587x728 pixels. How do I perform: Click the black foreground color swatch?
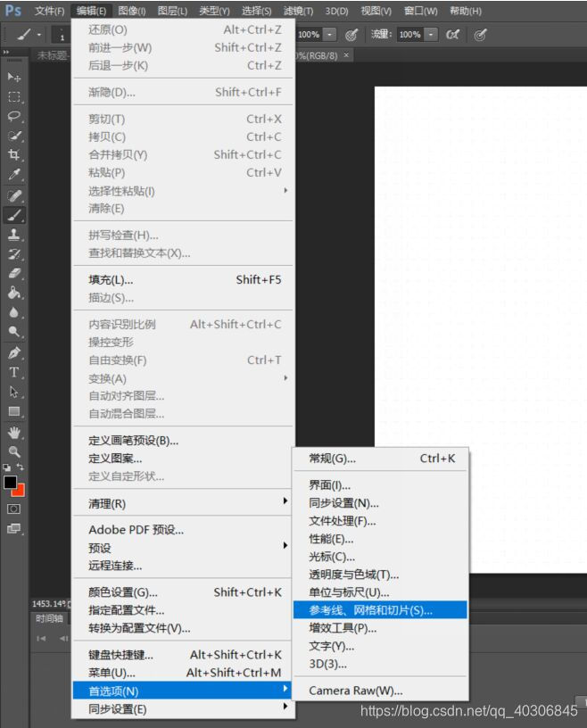pyautogui.click(x=10, y=483)
